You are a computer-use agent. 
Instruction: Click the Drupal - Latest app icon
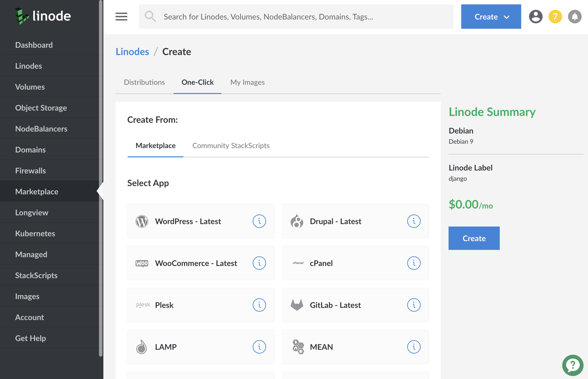coord(297,221)
